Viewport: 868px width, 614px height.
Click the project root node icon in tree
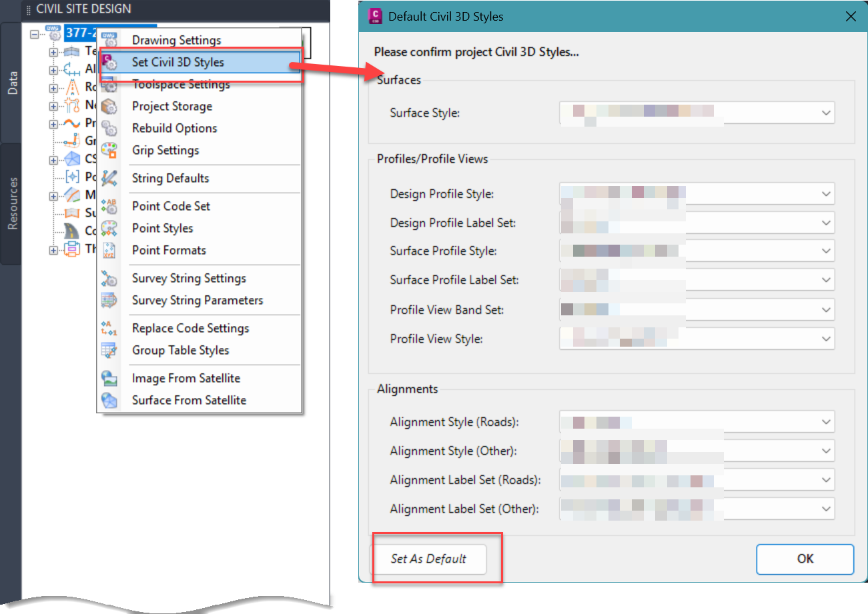53,33
